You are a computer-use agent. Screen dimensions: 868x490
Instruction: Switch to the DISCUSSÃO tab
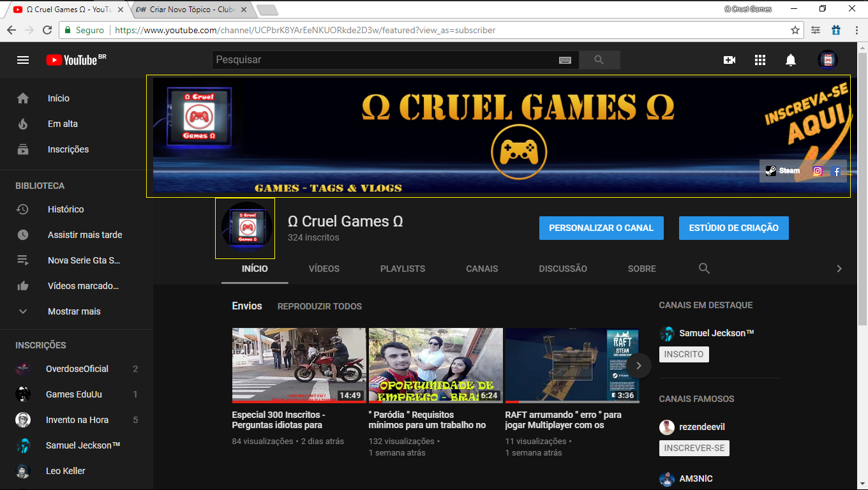pyautogui.click(x=563, y=269)
